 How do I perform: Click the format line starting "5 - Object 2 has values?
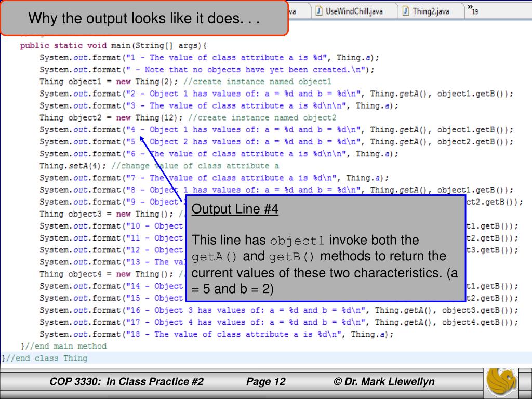click(276, 142)
